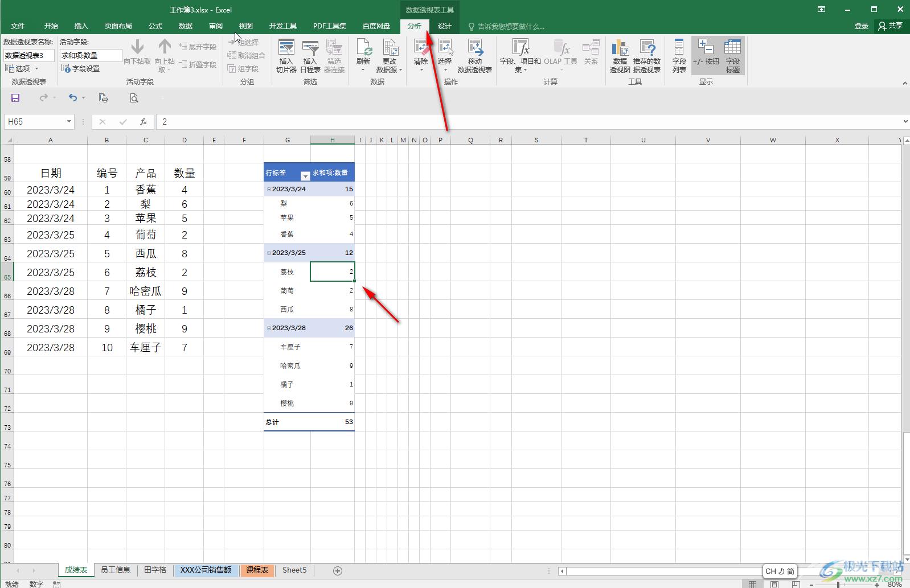Screen dimensions: 910x588
Task: Click the zoom slider handle
Action: (838, 585)
